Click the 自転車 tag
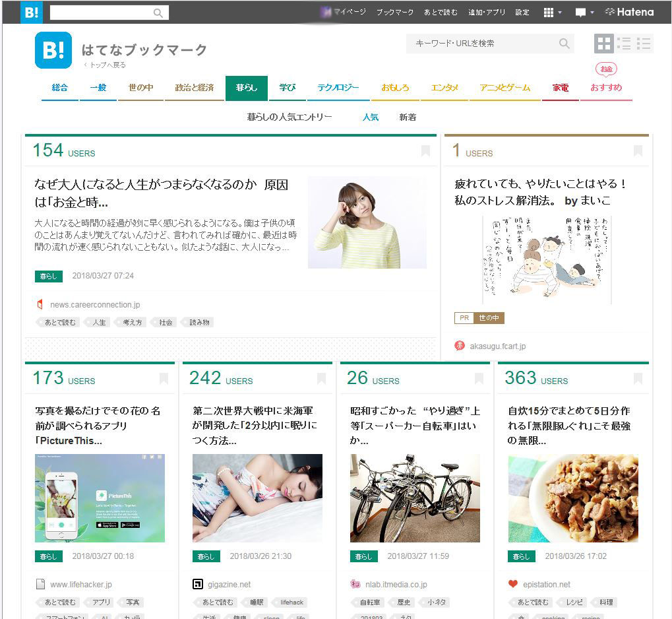Image resolution: width=672 pixels, height=619 pixels. click(x=369, y=603)
